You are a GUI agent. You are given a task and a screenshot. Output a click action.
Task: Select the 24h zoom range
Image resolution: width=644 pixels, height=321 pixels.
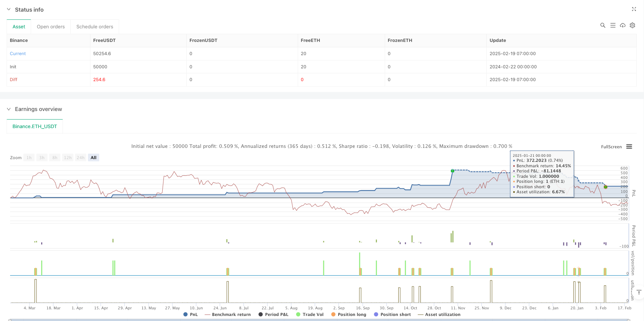[80, 158]
